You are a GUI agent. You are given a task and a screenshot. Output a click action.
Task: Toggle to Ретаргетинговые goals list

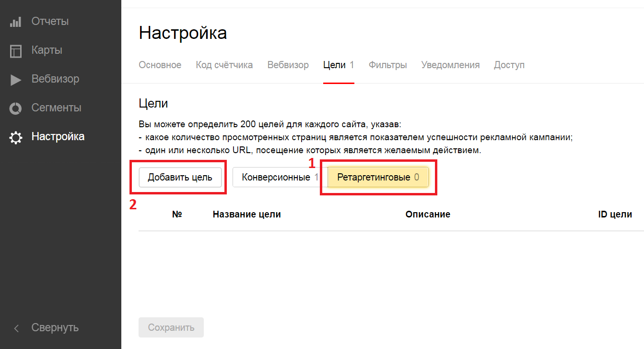coord(378,177)
